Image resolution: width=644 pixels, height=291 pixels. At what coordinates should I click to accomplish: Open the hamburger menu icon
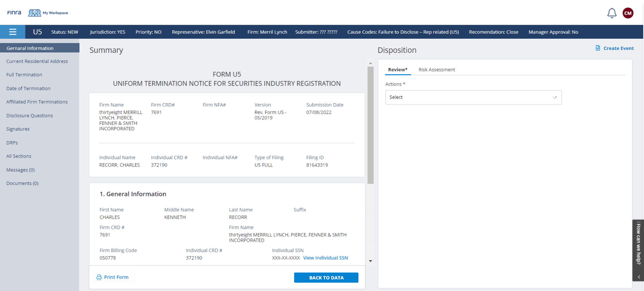point(13,32)
